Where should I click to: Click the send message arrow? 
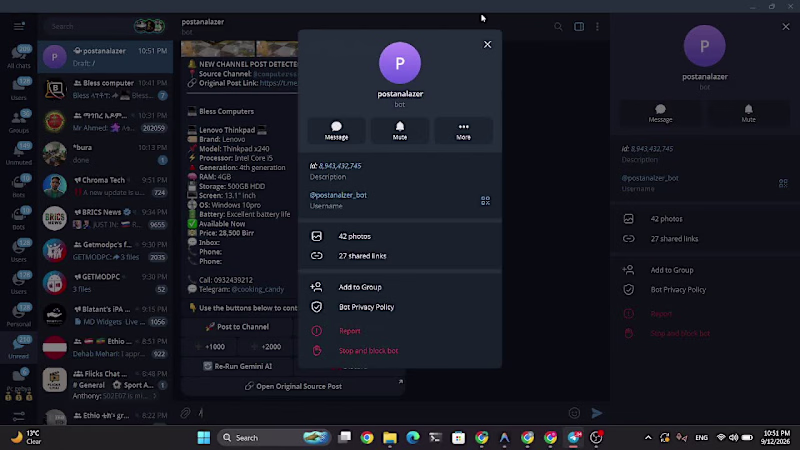tap(596, 413)
